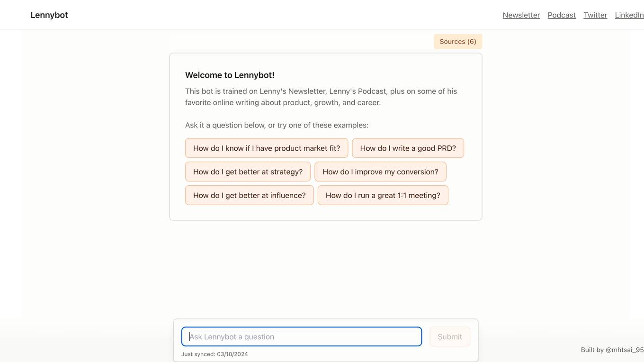Click the bot description paragraph text

coord(321,97)
